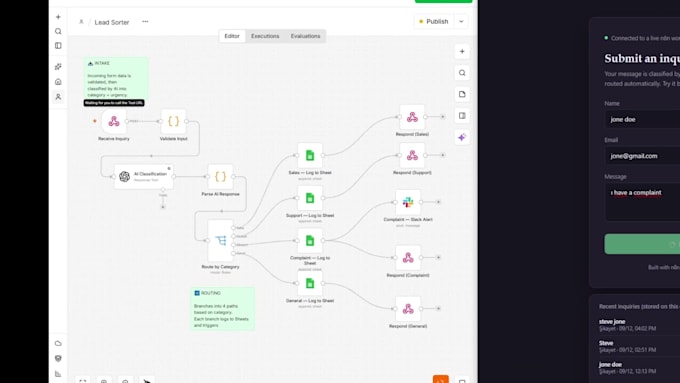Image resolution: width=680 pixels, height=383 pixels.
Task: Expand the dropdown arrow next to Publish
Action: pyautogui.click(x=461, y=21)
